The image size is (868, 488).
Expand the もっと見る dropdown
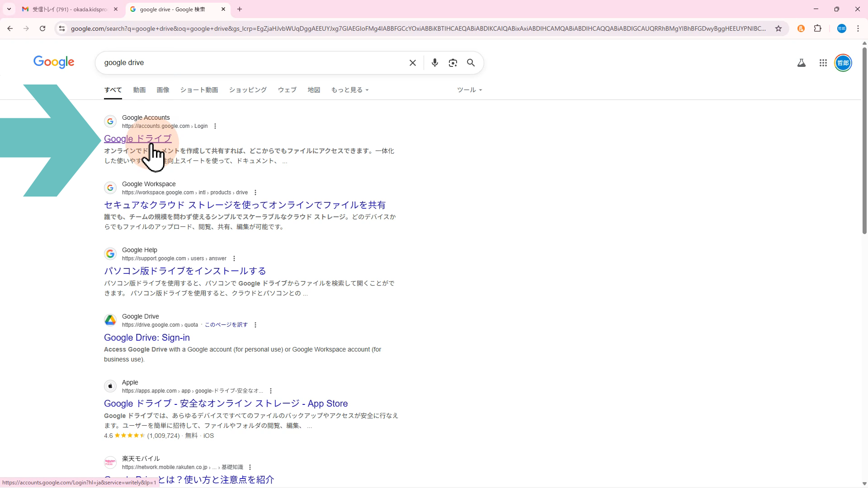[349, 90]
